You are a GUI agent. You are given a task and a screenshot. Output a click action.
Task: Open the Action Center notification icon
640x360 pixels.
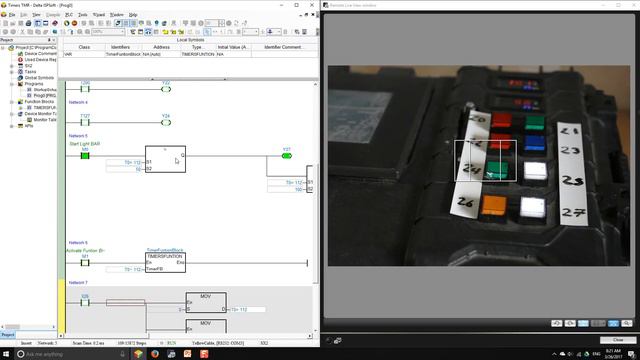[x=631, y=354]
